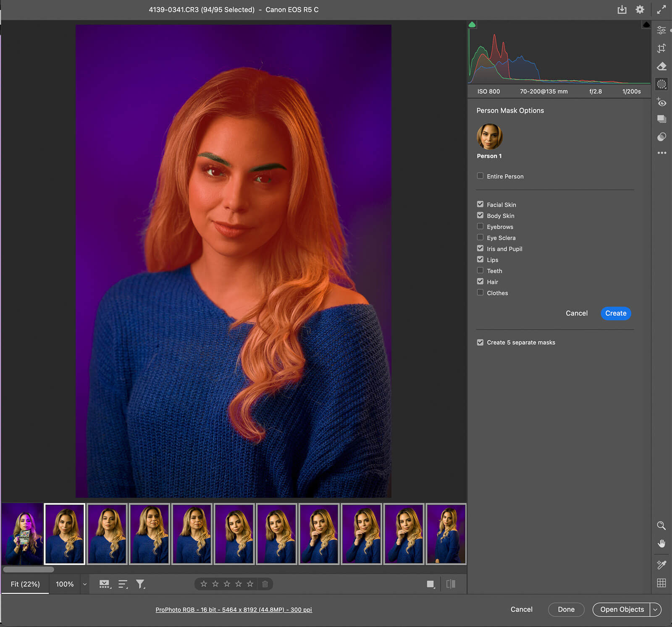The image size is (672, 627).
Task: Open the Edit sliders panel
Action: 661,30
